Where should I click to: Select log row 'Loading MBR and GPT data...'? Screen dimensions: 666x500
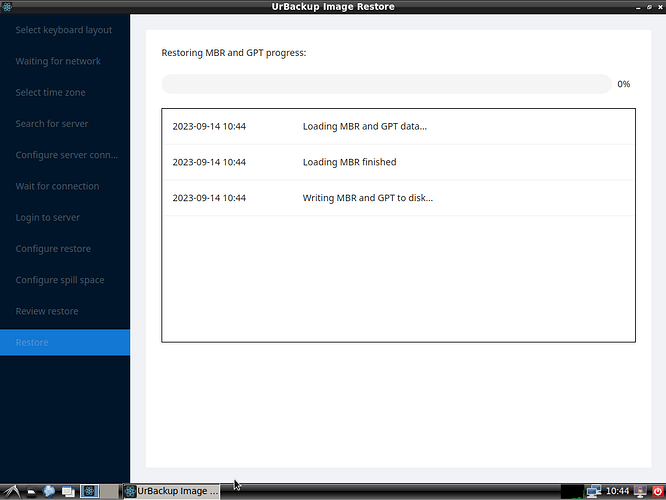[398, 126]
